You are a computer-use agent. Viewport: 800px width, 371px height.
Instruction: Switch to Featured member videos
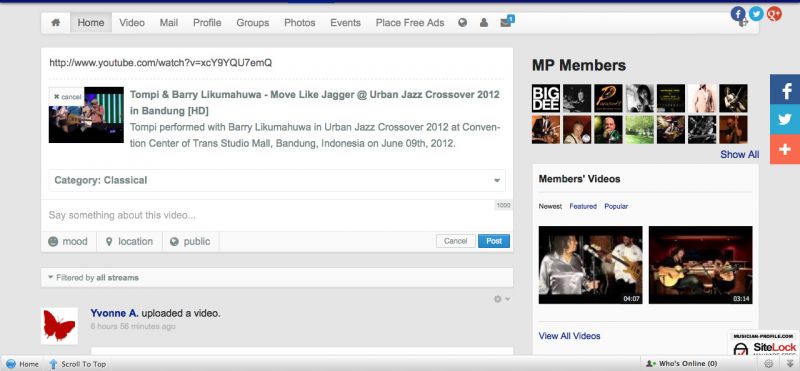[583, 206]
